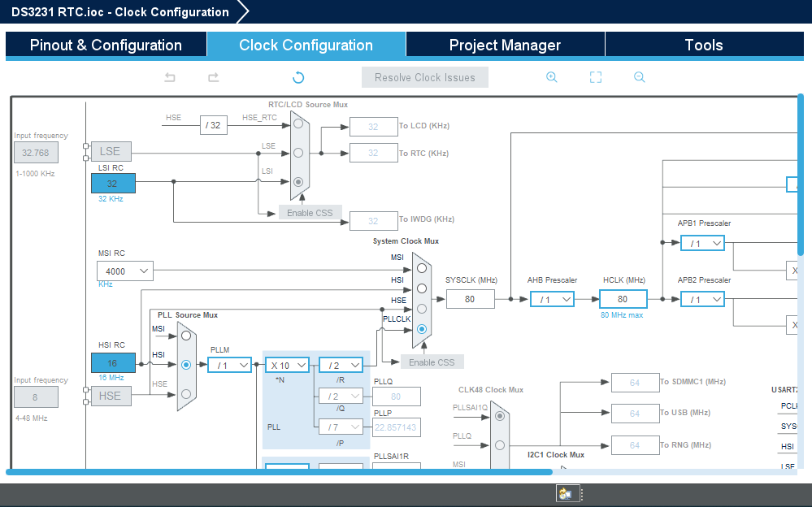Click the Redo icon in the toolbar
This screenshot has width=812, height=507.
213,77
